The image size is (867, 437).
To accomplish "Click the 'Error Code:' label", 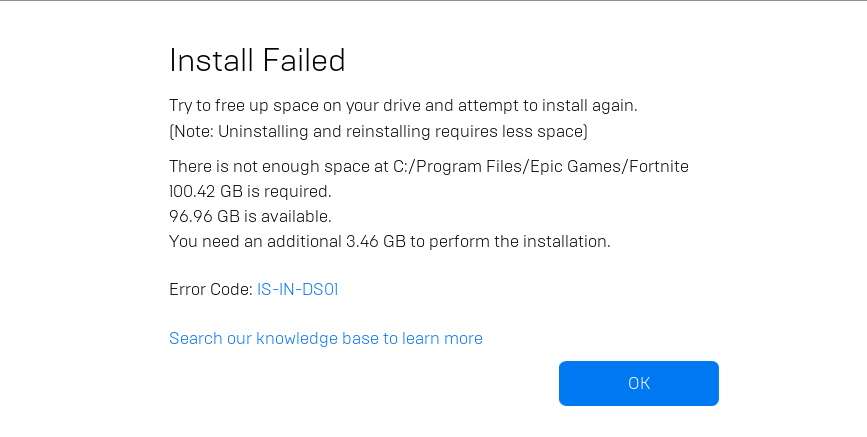I will click(x=210, y=290).
